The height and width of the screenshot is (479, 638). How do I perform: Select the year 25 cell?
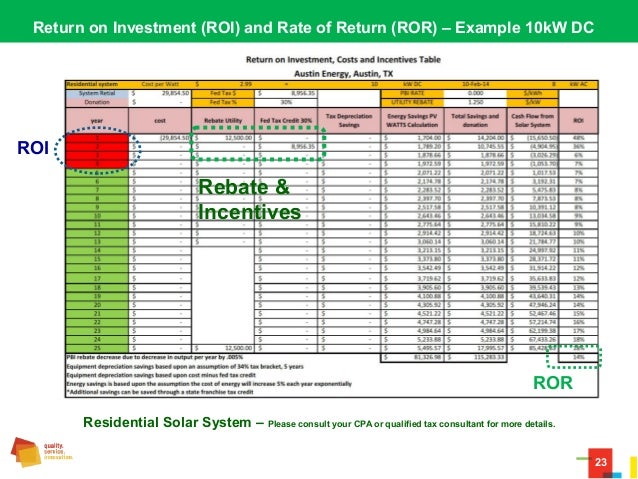coord(97,348)
